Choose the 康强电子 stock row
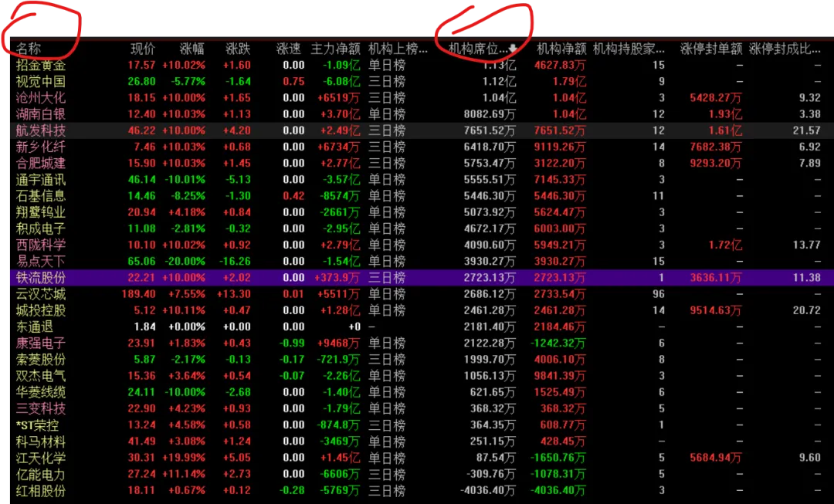Screen dimensions: 834x504 click(422, 343)
